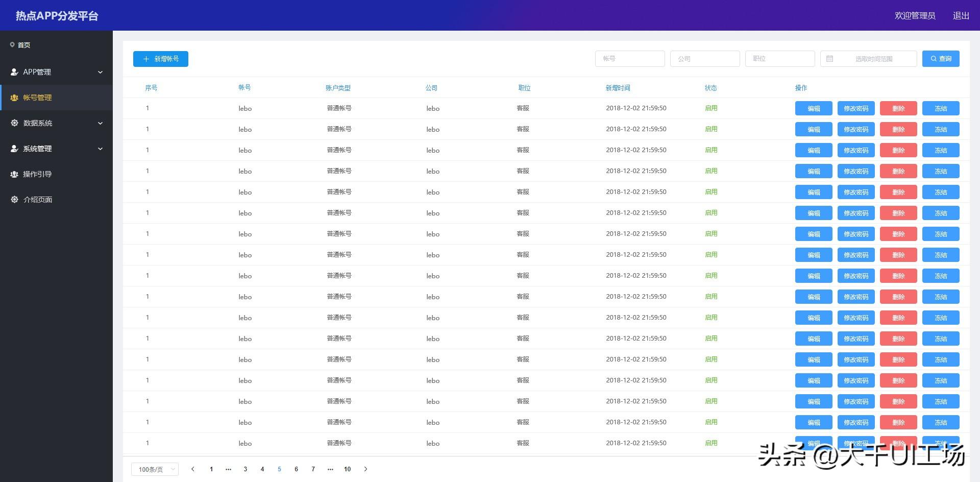Click 冻结 in the fourth table row
Screen dimensions: 980x482
[x=941, y=171]
